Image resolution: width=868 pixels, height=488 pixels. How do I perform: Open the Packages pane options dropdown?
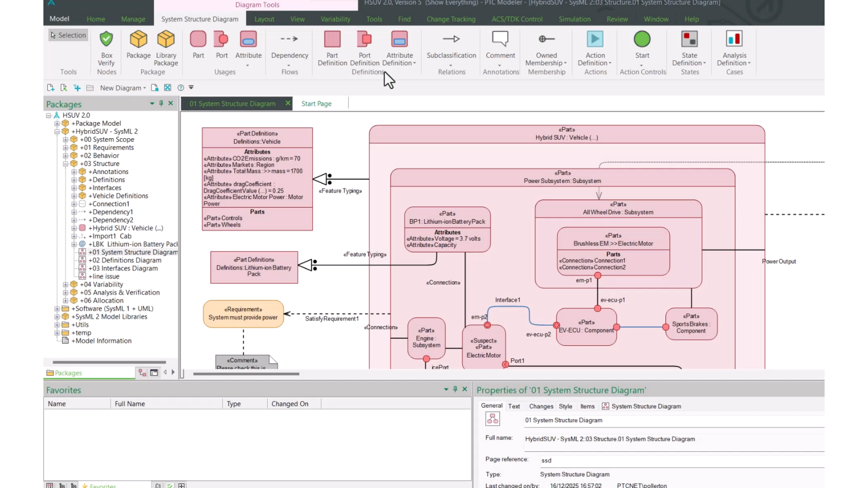pos(152,103)
